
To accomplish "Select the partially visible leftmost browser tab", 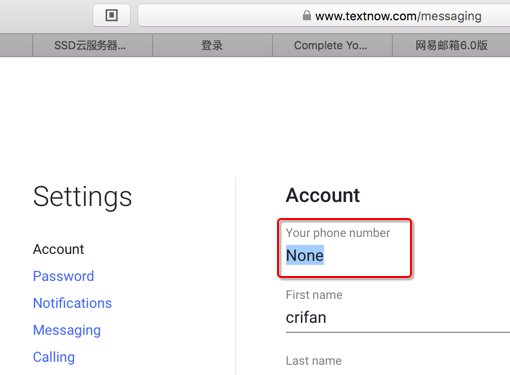I will [x=16, y=45].
